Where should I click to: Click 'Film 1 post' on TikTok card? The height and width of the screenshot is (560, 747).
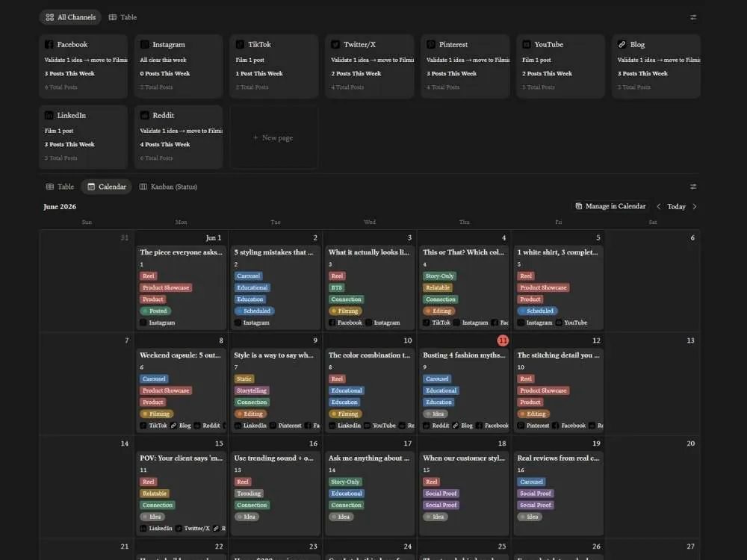click(249, 60)
